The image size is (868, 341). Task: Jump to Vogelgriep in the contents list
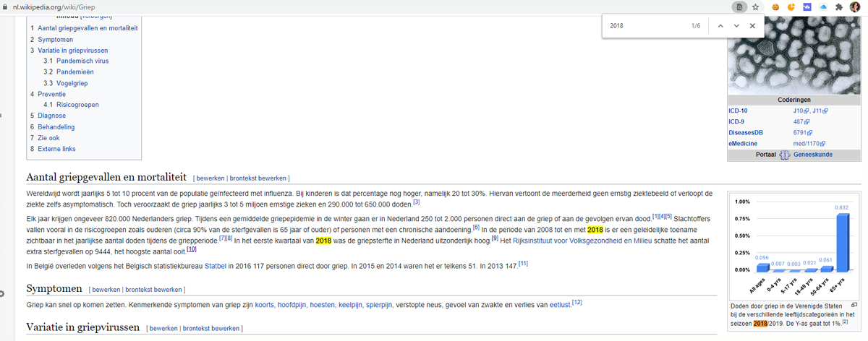tap(72, 83)
